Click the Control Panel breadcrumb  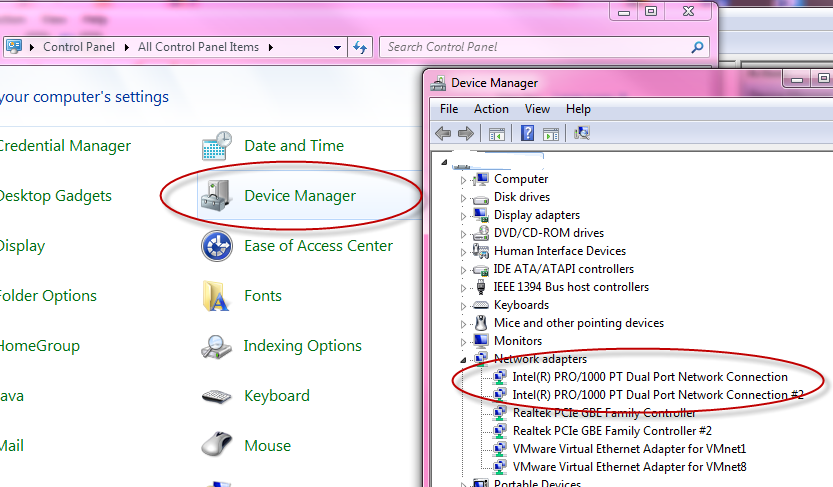coord(79,47)
